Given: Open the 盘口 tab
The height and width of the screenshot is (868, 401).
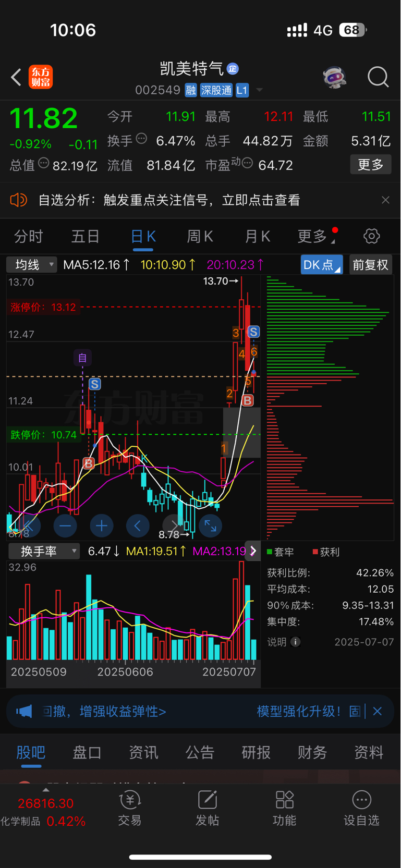Looking at the screenshot, I should [x=87, y=752].
